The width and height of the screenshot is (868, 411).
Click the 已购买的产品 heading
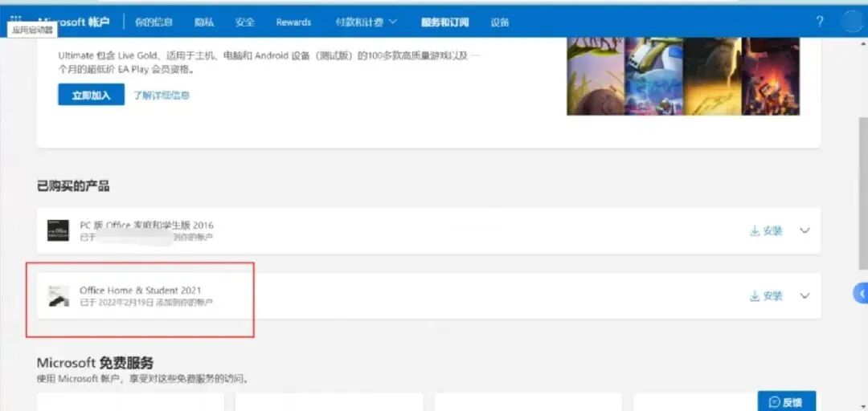(x=73, y=186)
